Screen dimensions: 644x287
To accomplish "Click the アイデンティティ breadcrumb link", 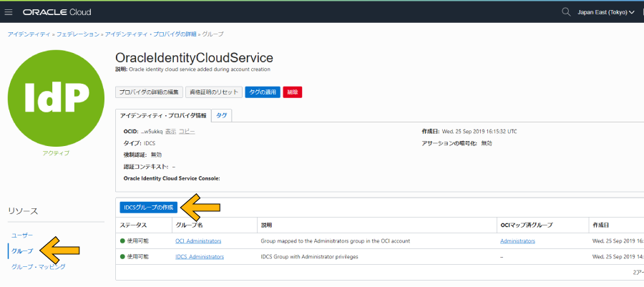I will pyautogui.click(x=29, y=34).
